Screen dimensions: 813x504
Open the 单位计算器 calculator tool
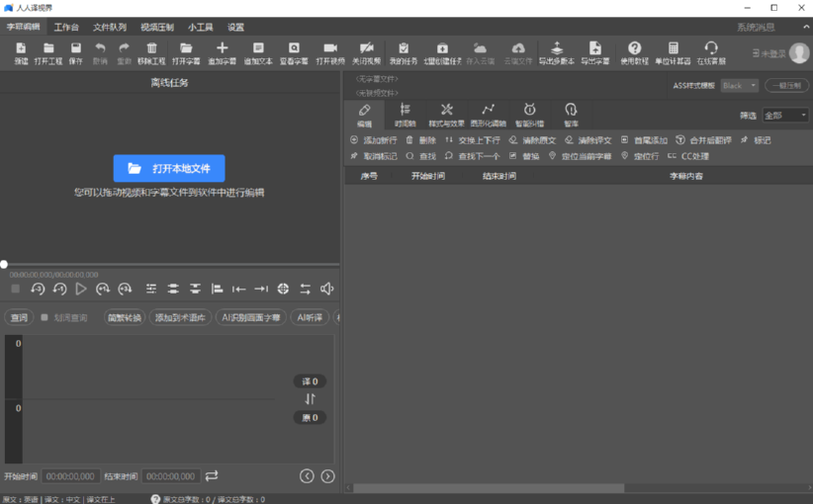[x=673, y=48]
